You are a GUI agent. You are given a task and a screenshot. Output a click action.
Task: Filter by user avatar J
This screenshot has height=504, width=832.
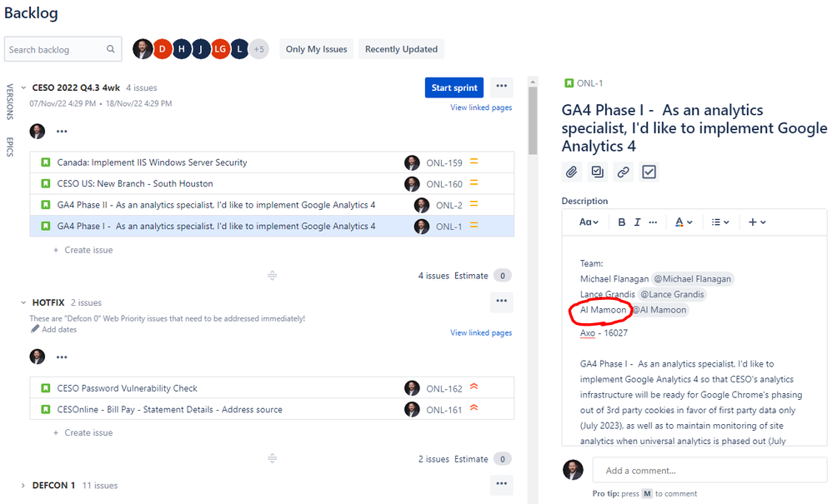[201, 49]
